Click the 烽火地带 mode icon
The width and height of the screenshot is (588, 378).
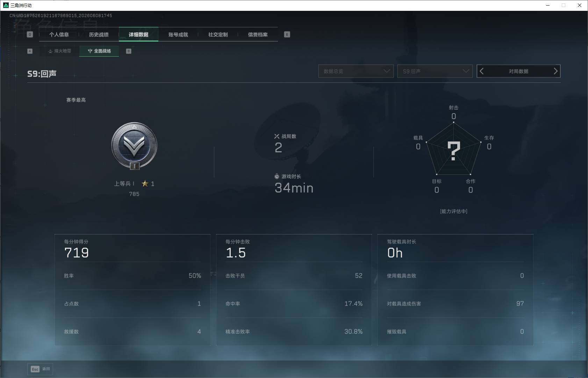50,51
